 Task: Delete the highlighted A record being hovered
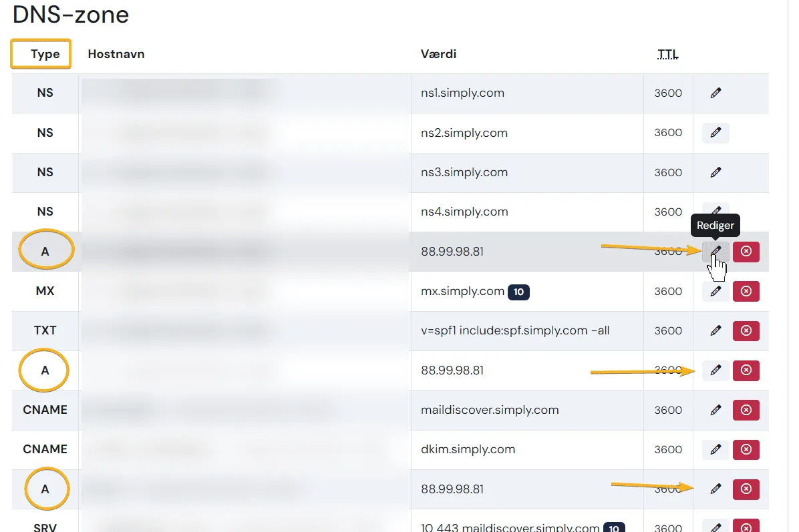(746, 252)
